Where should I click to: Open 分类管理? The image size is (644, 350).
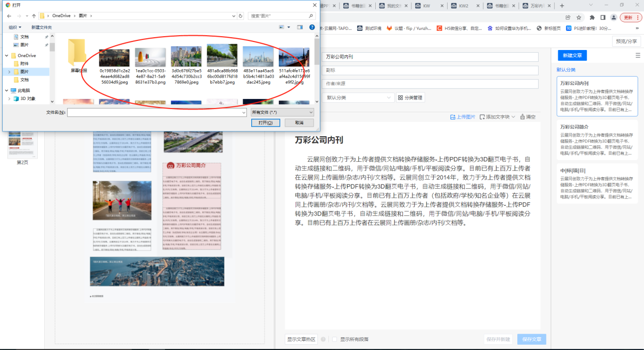(x=410, y=97)
